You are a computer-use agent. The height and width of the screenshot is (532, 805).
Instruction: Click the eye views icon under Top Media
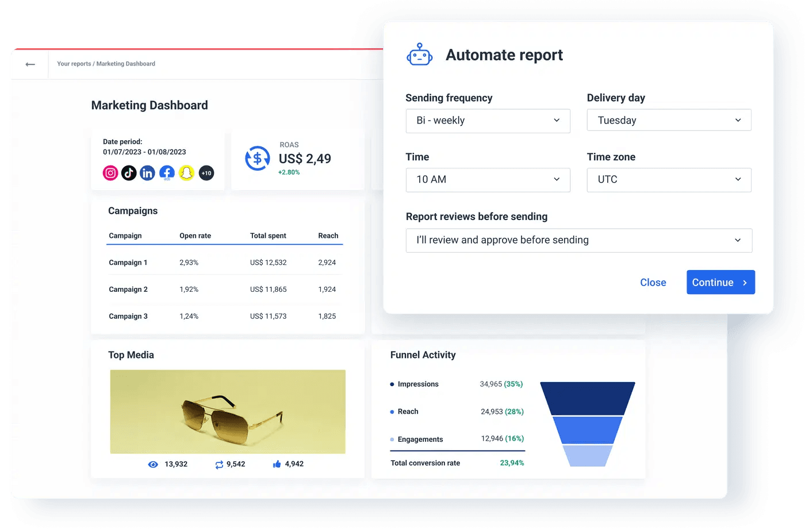[153, 464]
